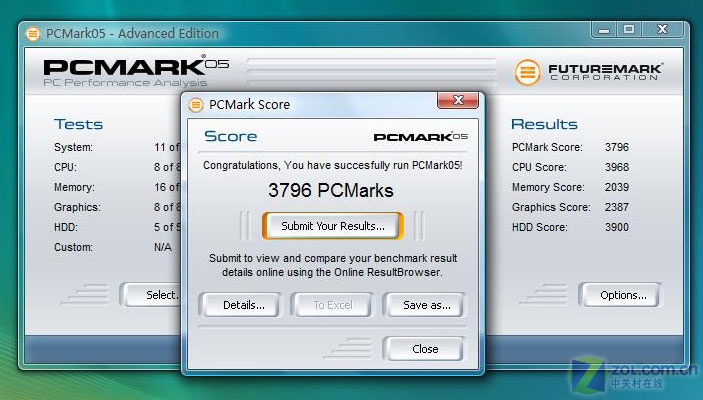Click the PCMARK05 logo inside the score dialog
The image size is (703, 400).
(x=421, y=137)
